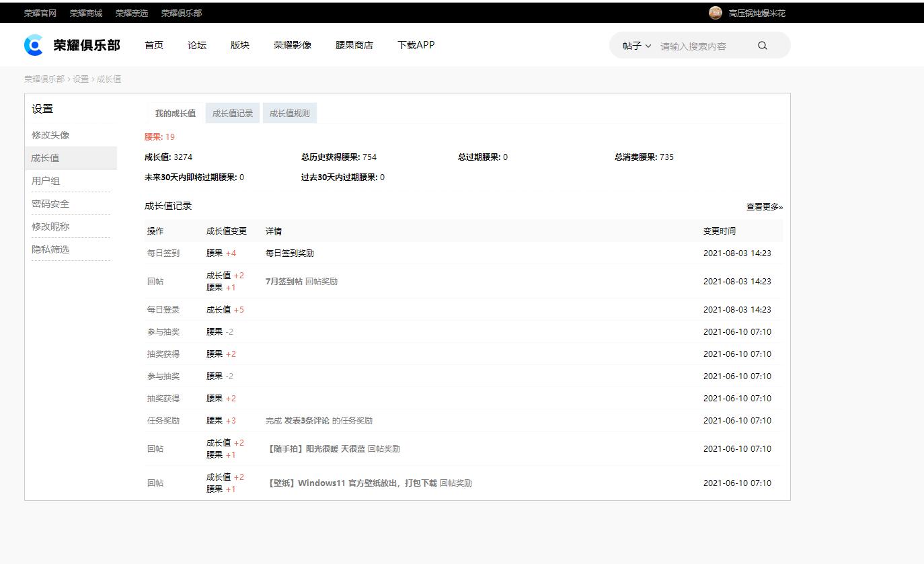
Task: Click the 成长值变更 column header
Action: 227,231
